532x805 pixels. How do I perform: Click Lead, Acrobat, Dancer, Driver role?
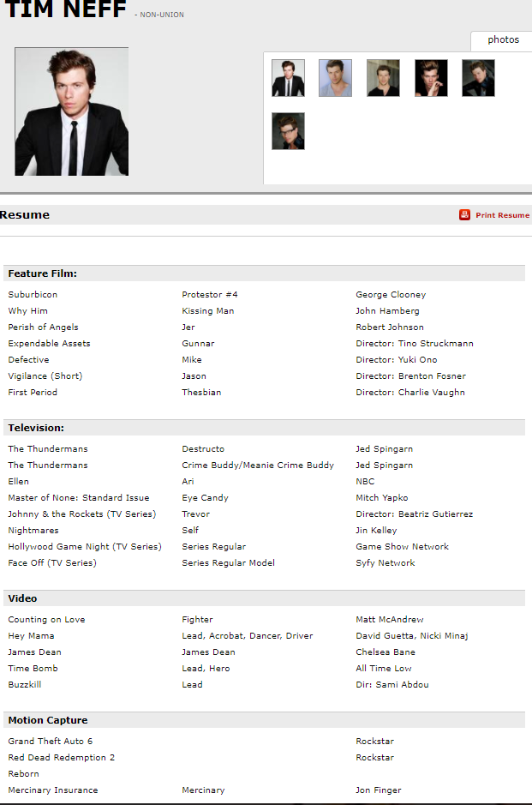(x=248, y=635)
